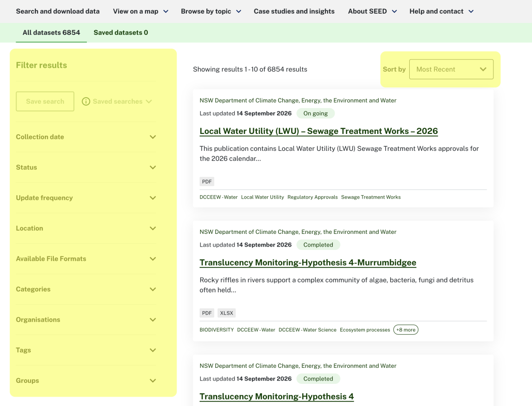Viewport: 532px width, 406px height.
Task: Expand the Update frequency filter
Action: (x=86, y=198)
